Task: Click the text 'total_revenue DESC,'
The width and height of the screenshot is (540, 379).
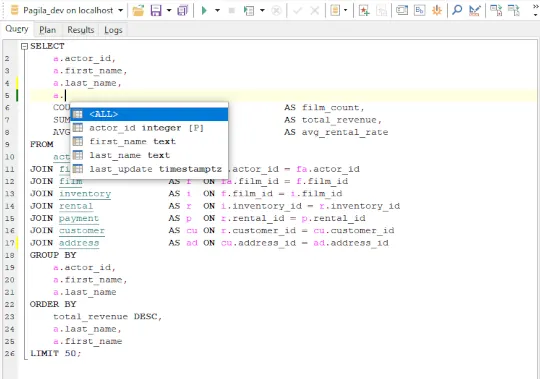Action: click(107, 316)
